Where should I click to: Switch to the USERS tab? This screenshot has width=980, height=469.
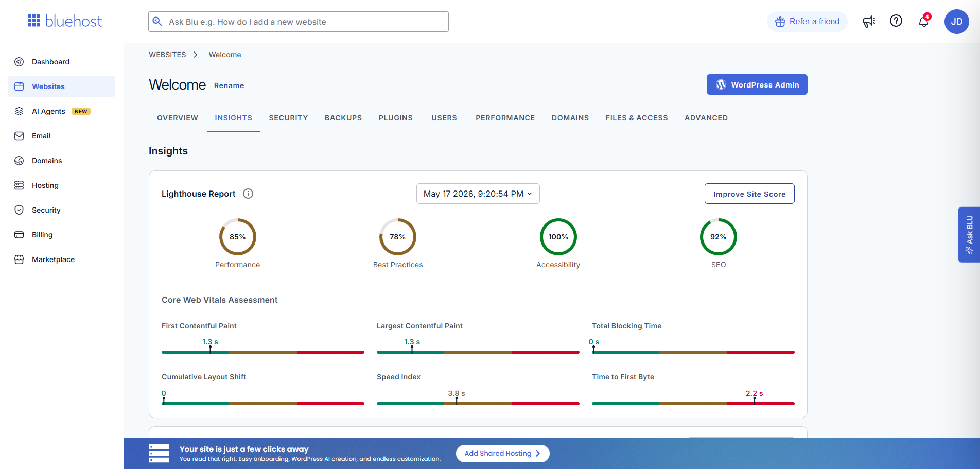click(x=444, y=118)
